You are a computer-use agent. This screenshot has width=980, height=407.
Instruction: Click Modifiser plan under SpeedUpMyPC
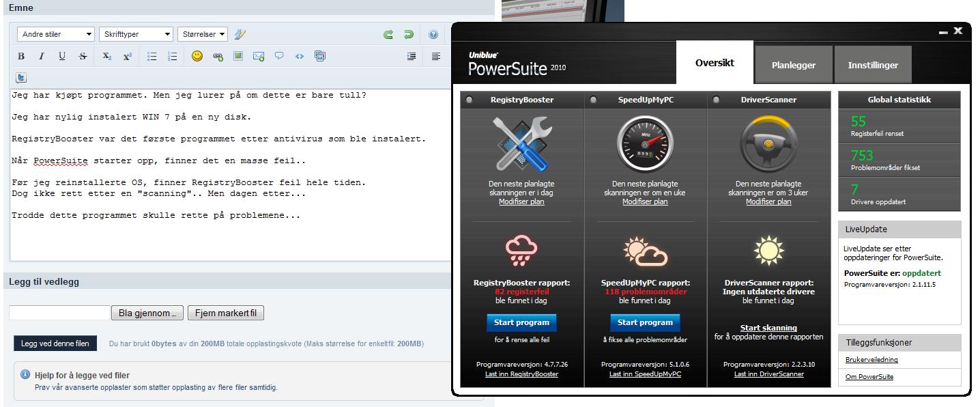pyautogui.click(x=645, y=201)
